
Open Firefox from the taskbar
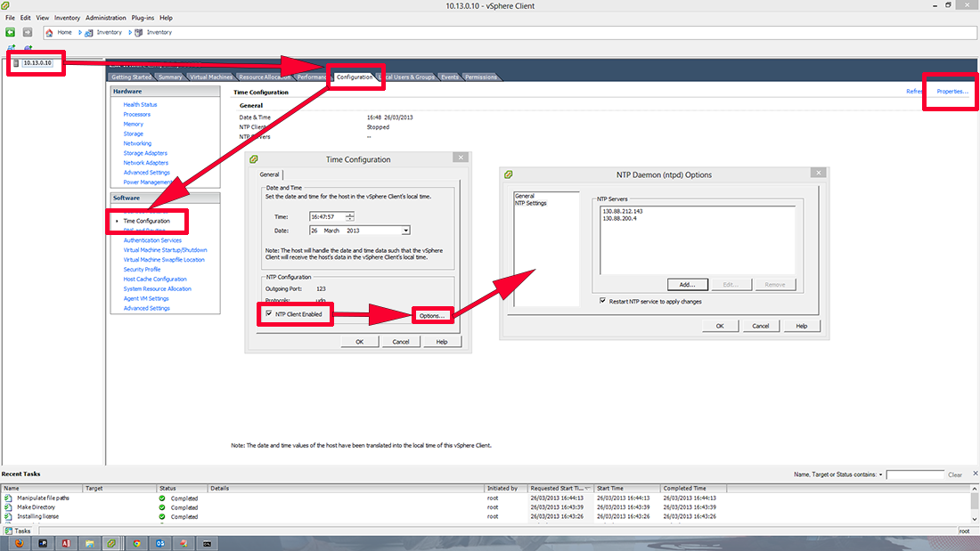pos(19,543)
